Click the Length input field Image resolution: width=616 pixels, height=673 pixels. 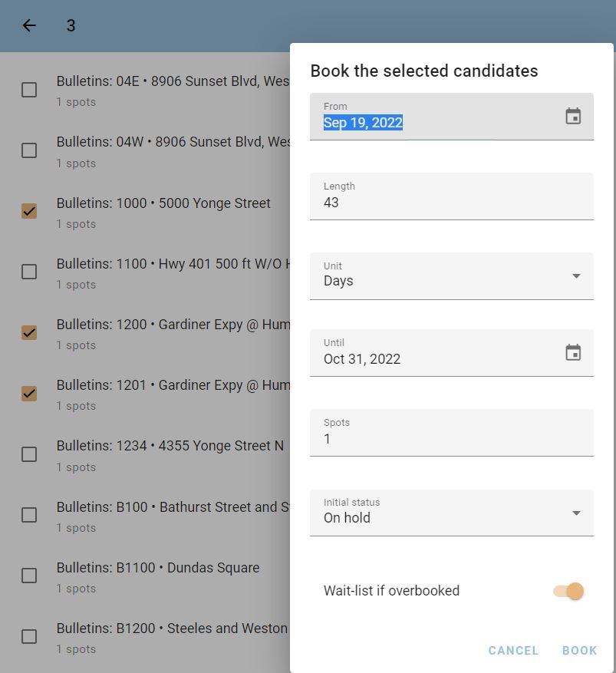452,196
